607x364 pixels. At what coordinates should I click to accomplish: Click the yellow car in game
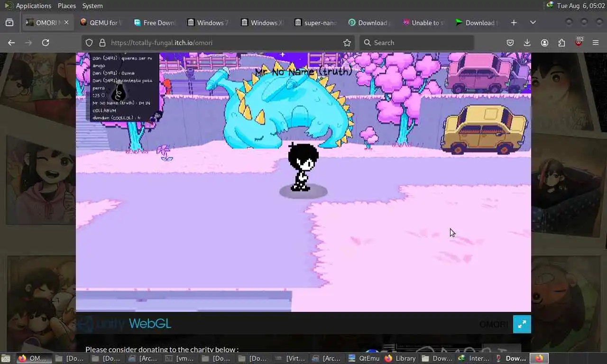click(x=484, y=129)
